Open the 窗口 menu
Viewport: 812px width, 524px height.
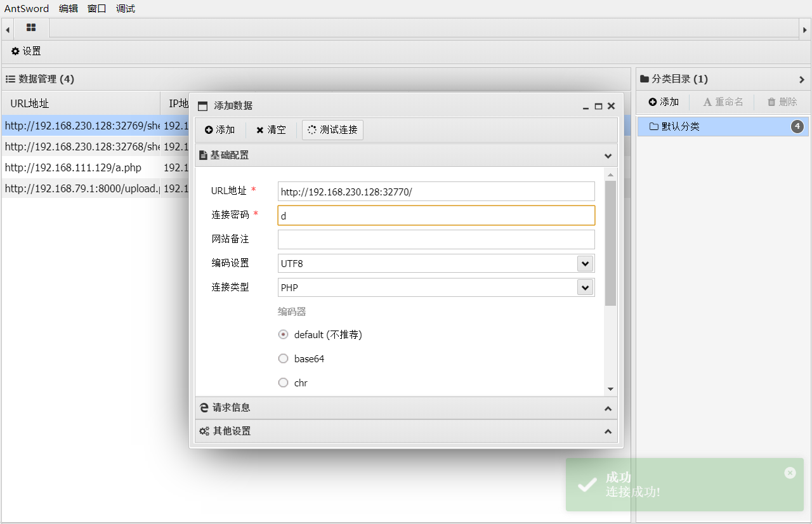(x=96, y=9)
